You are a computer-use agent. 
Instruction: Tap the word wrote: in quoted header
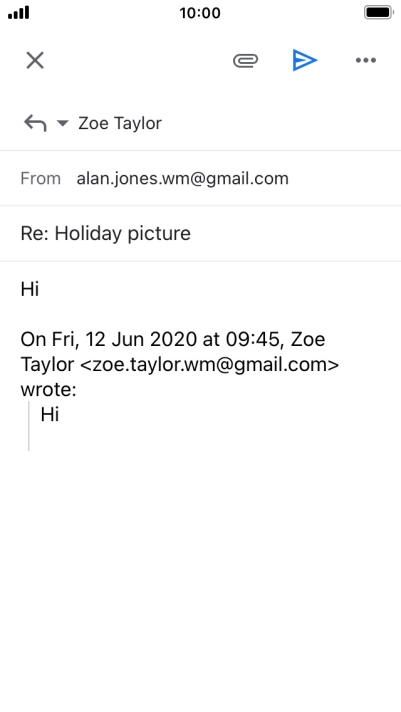pyautogui.click(x=49, y=390)
